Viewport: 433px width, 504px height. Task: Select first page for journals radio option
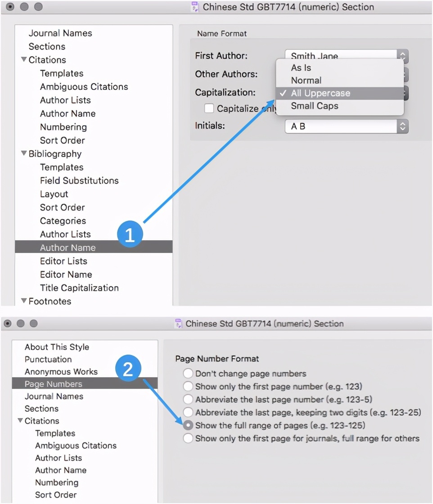click(x=188, y=438)
